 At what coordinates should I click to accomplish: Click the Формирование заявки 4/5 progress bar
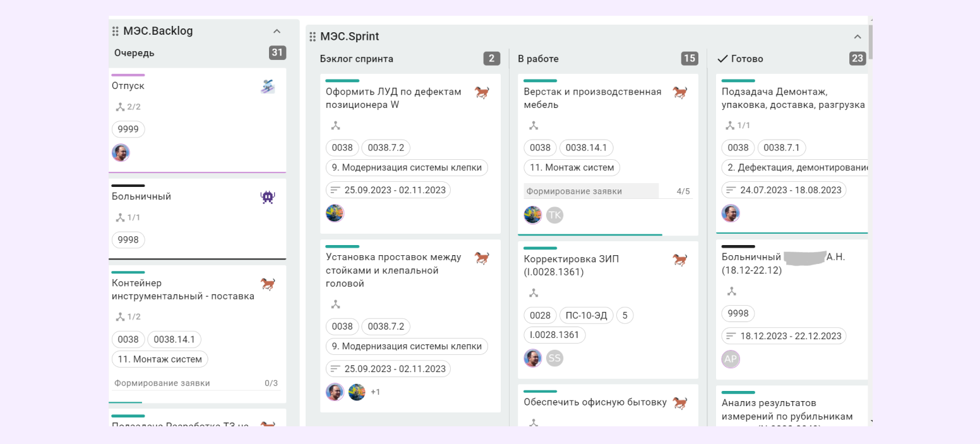click(591, 191)
